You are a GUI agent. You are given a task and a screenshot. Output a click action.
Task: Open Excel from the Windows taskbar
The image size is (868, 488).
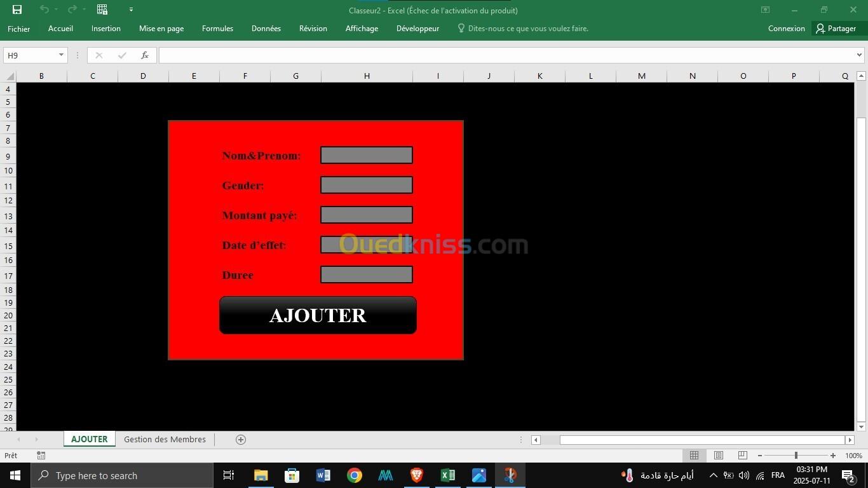pos(448,475)
